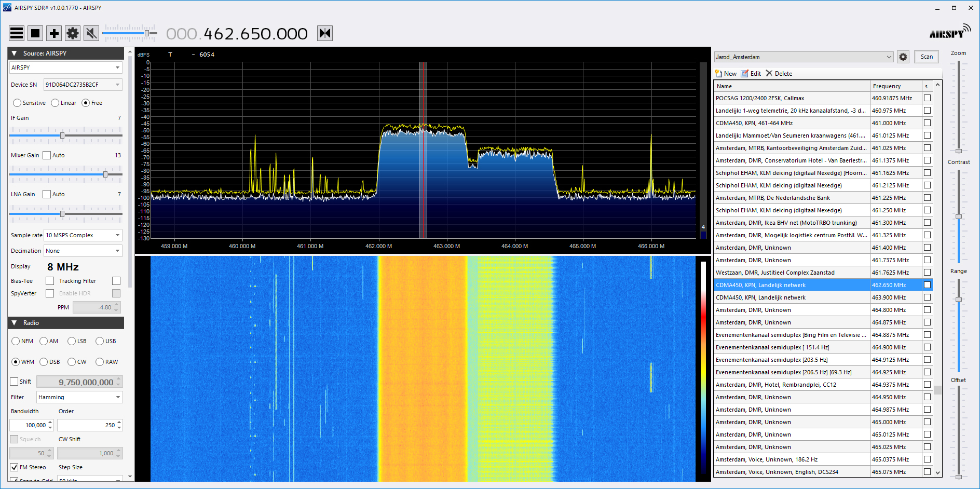Select the Sensitive gain mode

click(17, 103)
